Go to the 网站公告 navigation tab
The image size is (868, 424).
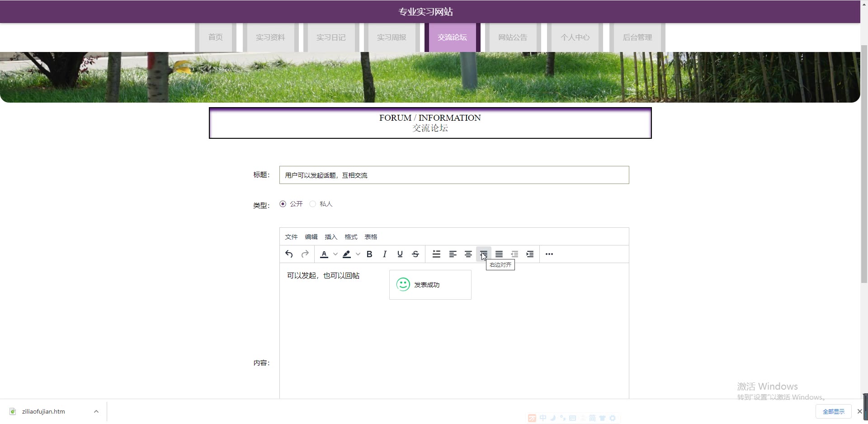[513, 38]
